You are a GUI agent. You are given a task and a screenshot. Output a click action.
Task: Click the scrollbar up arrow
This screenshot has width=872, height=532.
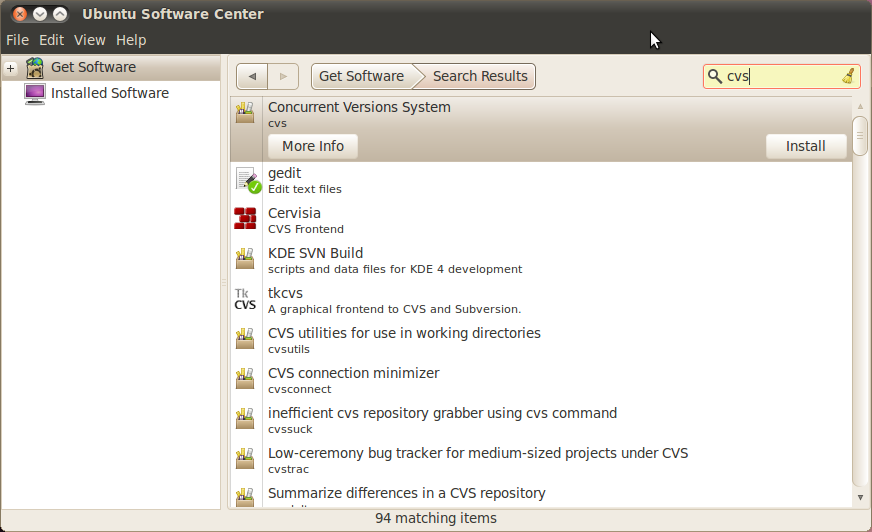click(x=860, y=105)
